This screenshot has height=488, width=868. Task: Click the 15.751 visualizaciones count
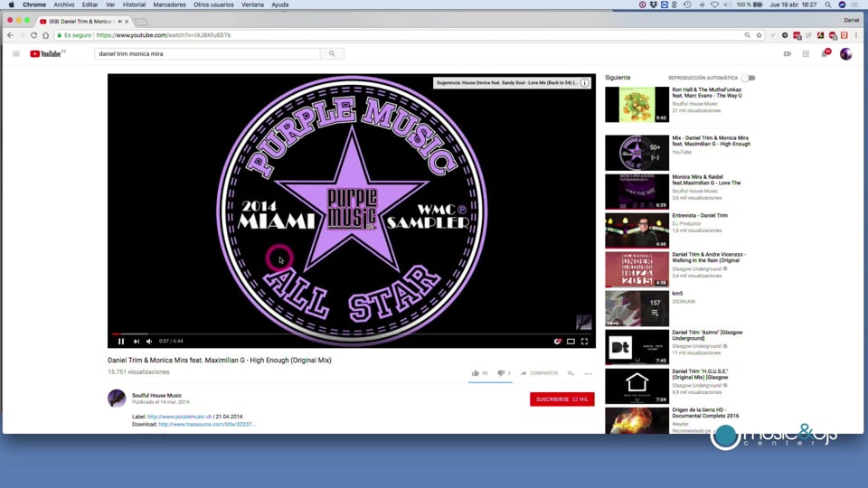point(138,372)
